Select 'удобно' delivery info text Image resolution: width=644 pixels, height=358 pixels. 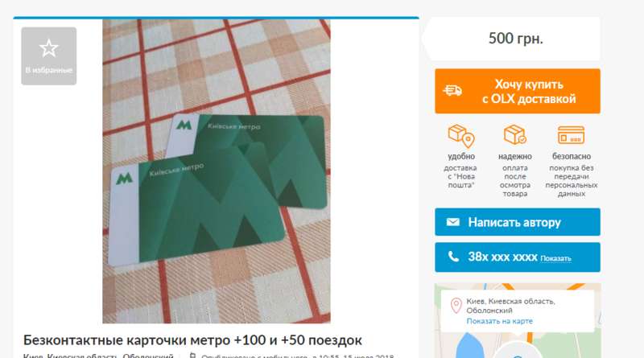(x=460, y=156)
